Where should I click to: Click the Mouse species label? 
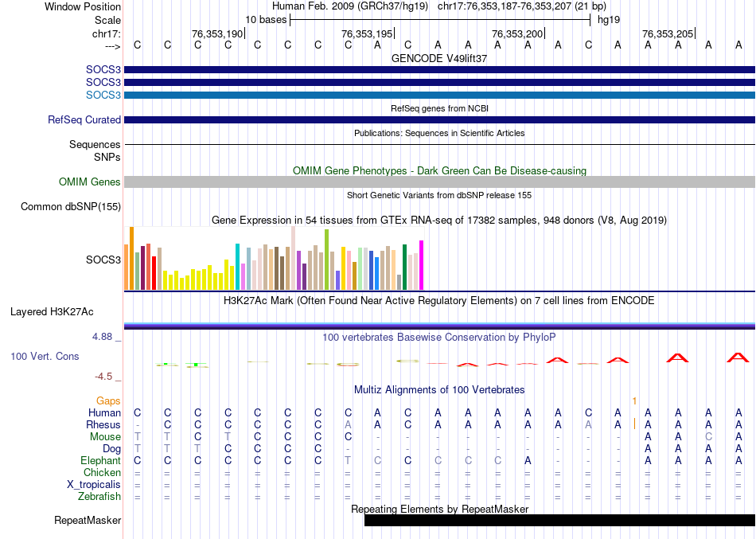click(x=105, y=437)
